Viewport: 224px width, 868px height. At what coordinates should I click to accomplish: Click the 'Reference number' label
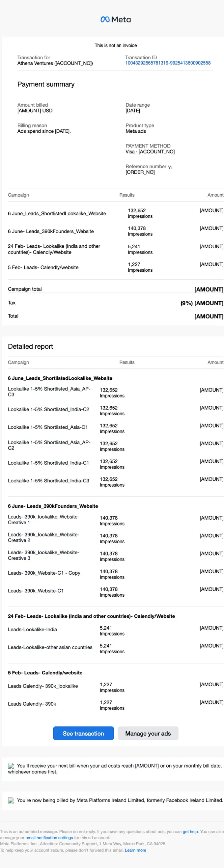point(146,167)
